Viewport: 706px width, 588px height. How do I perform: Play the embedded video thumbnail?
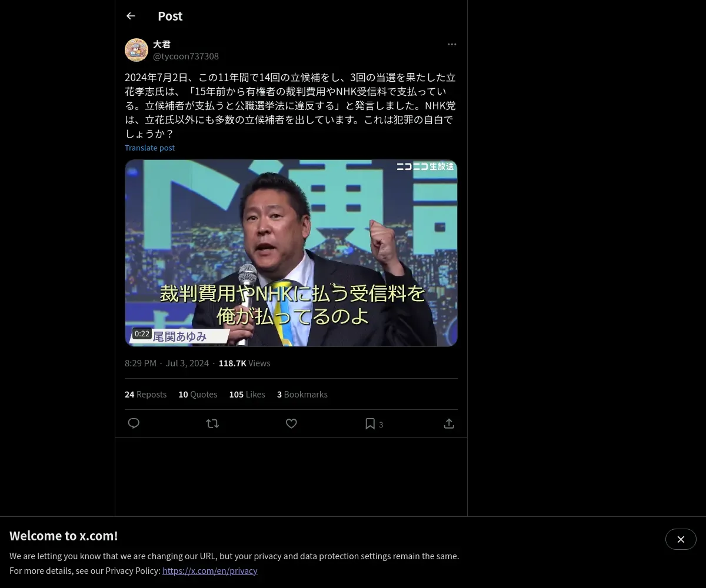[x=291, y=253]
